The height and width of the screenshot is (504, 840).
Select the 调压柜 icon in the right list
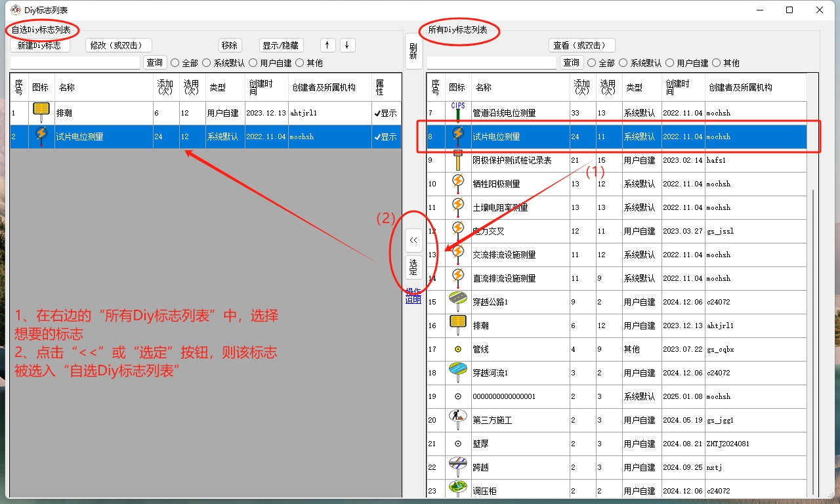click(x=457, y=489)
